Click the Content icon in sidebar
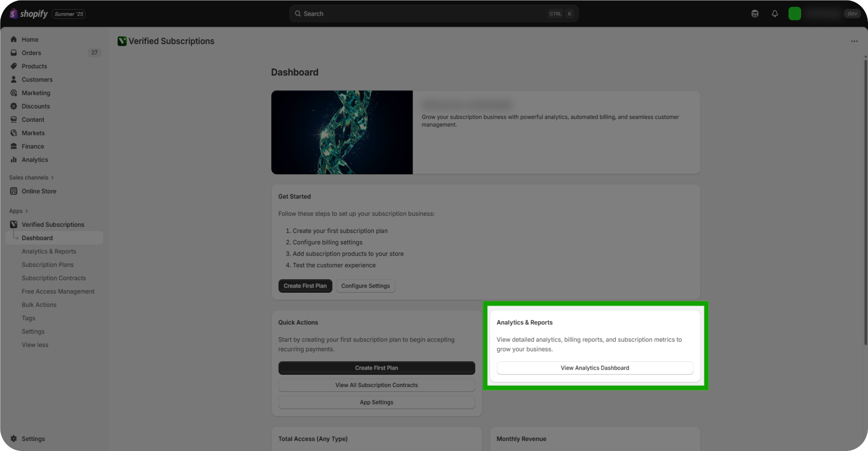The height and width of the screenshot is (451, 868). coord(14,119)
